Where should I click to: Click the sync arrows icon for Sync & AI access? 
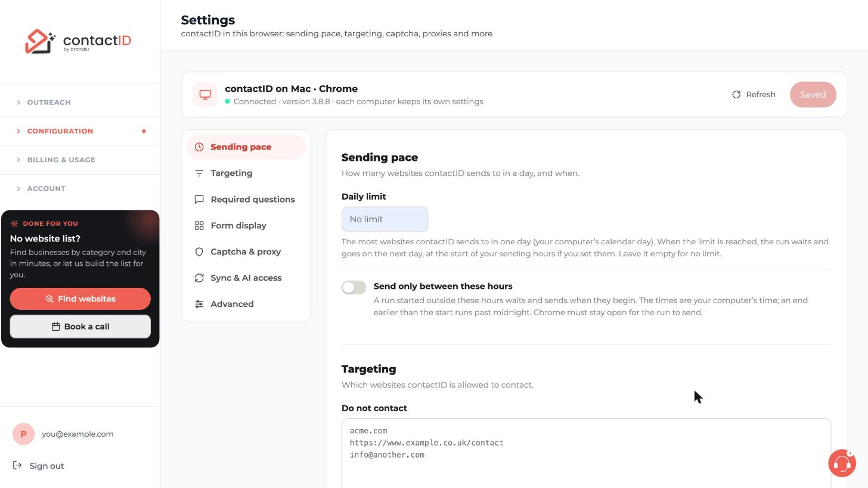click(199, 278)
